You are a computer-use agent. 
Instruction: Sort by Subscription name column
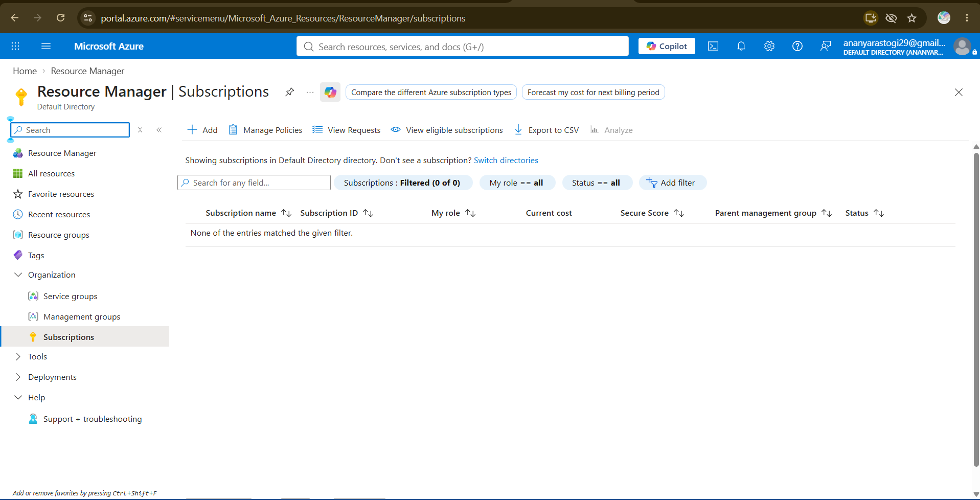coord(248,213)
